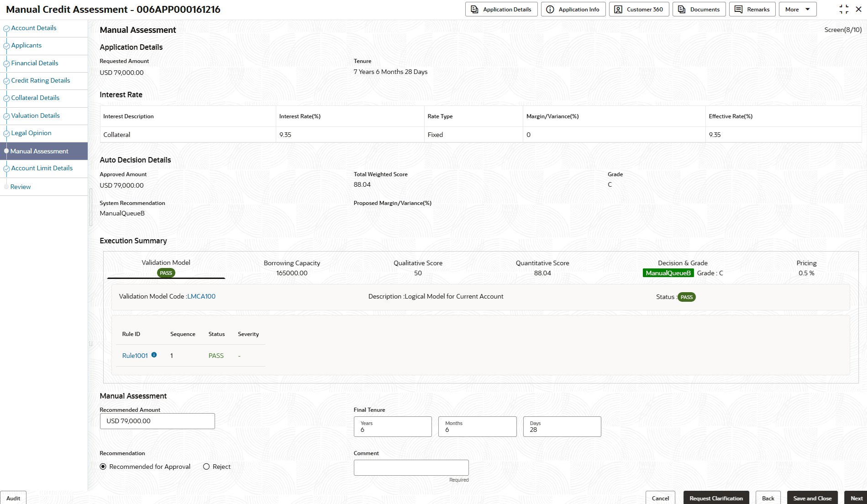Click the Application Details document icon
Viewport: 867px width, 504px height.
point(474,10)
